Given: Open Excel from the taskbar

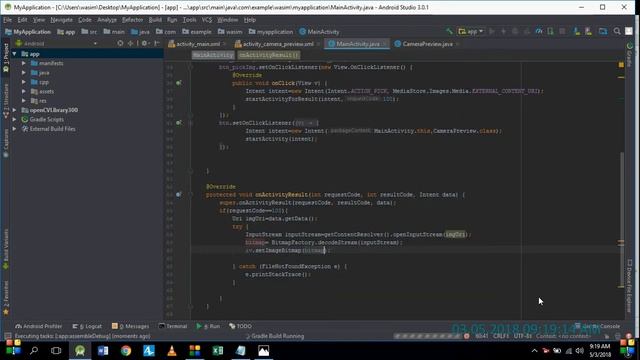Looking at the screenshot, I should [218, 351].
